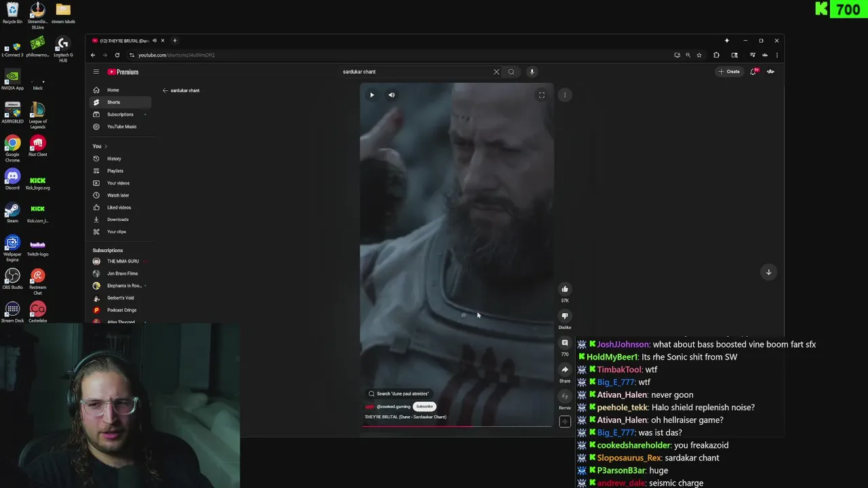Mute audio on the THEY'RE BRUTAL tab
This screenshot has height=488, width=868.
tap(155, 41)
